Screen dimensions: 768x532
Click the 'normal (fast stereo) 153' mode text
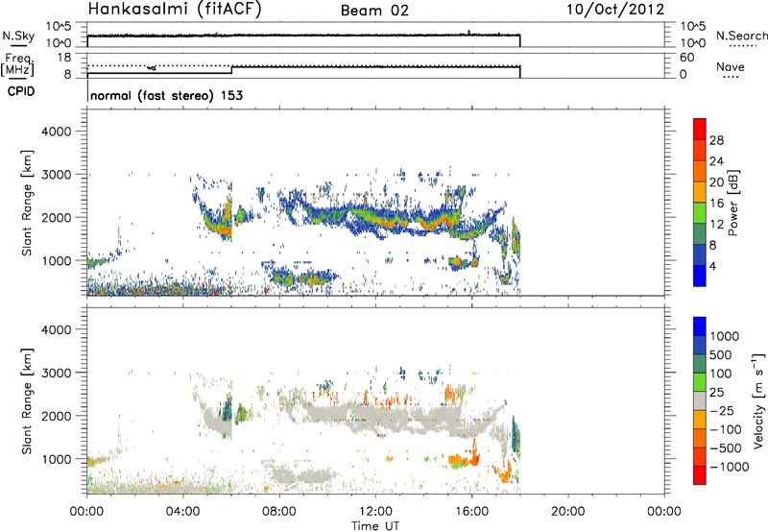click(x=166, y=96)
